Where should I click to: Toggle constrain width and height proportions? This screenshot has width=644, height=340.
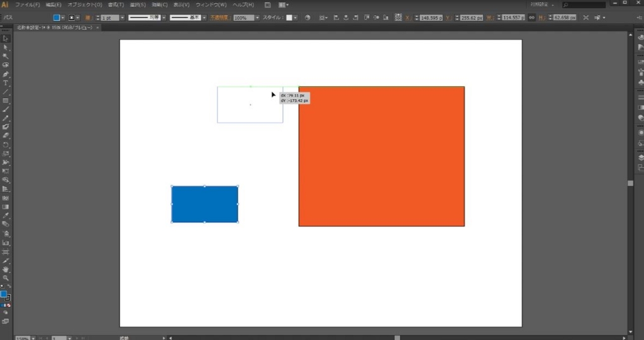point(531,18)
